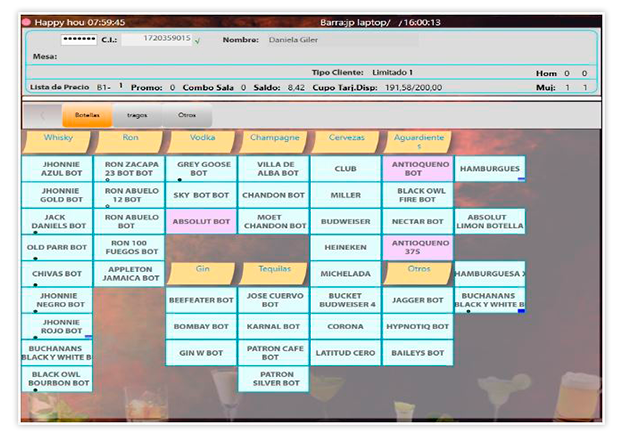627x442 pixels.
Task: Click the back arrow beside Botellas tab
Action: point(43,115)
